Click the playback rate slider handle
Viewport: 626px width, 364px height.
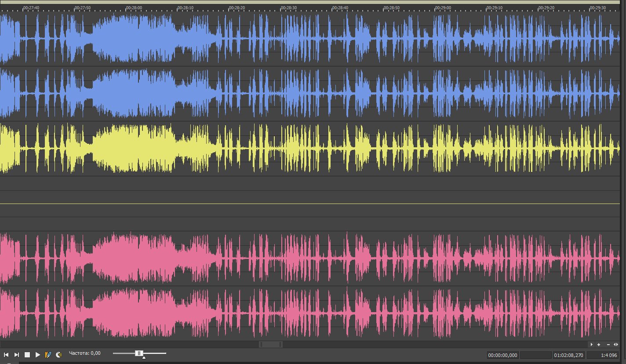[x=139, y=353]
